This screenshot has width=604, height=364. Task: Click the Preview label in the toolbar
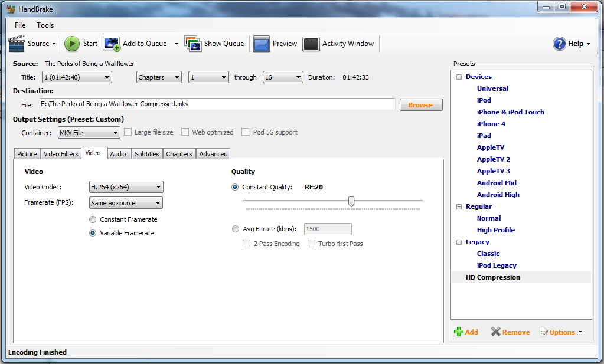[x=285, y=44]
